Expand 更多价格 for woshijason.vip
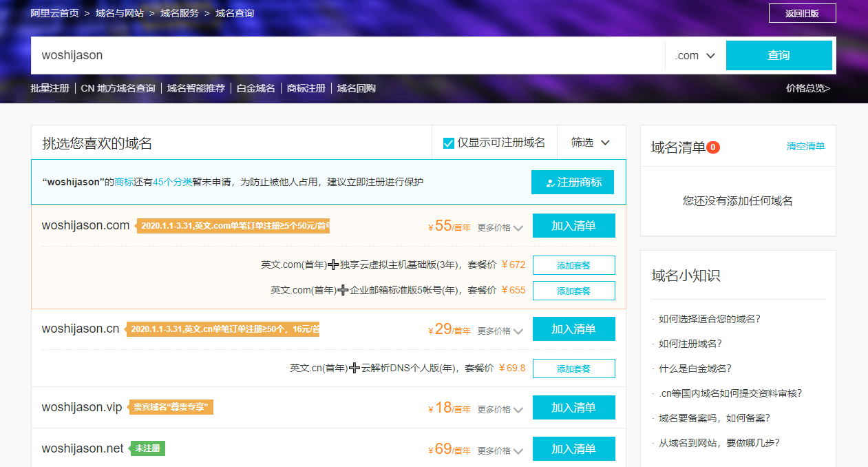The image size is (868, 467). point(500,409)
